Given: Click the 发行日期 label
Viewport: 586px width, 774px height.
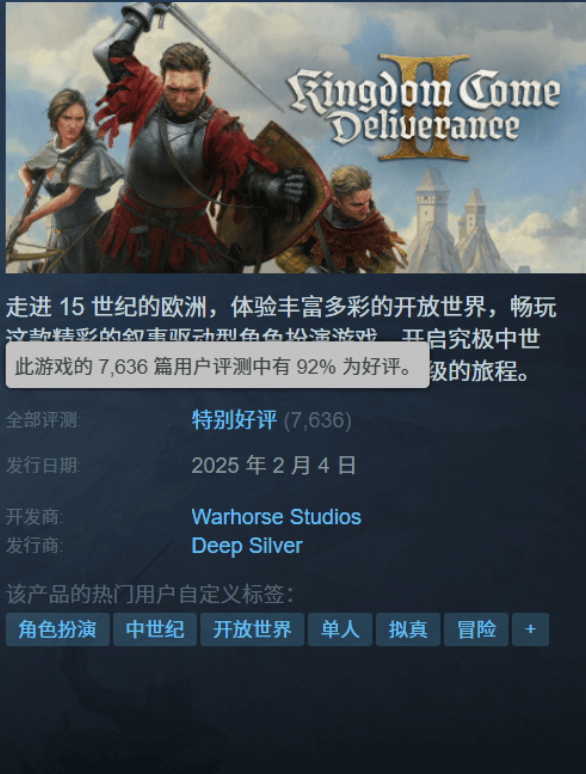Looking at the screenshot, I should (x=43, y=465).
